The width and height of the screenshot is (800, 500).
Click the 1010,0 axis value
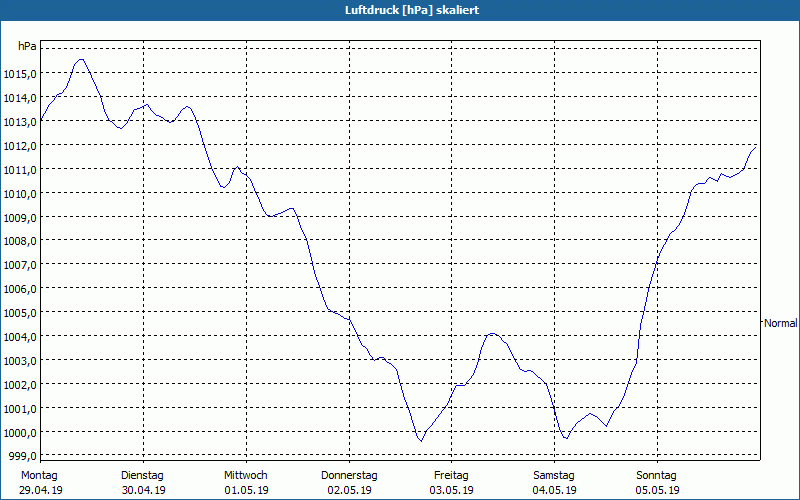[x=20, y=194]
